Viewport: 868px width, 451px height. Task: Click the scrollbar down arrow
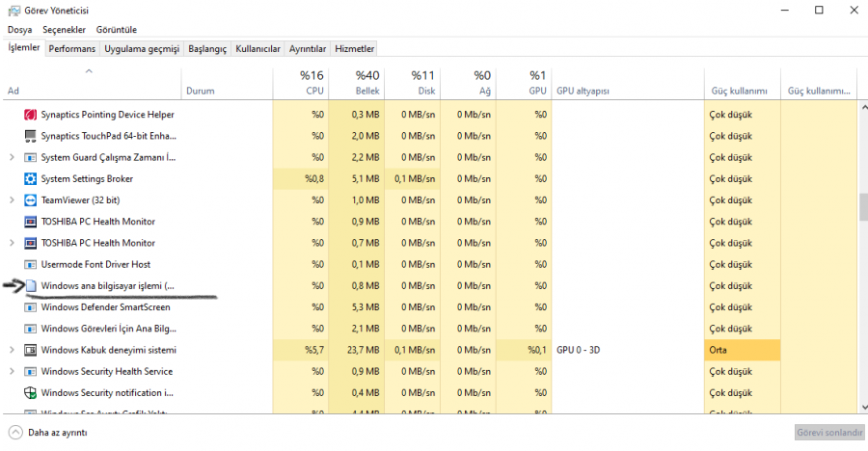click(x=863, y=407)
